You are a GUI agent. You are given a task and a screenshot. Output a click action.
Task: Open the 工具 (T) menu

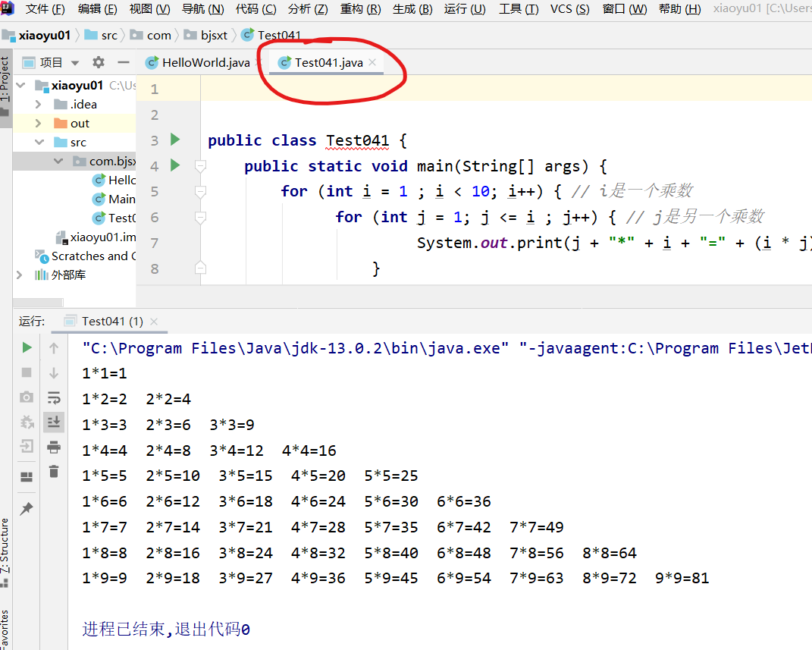pyautogui.click(x=519, y=9)
